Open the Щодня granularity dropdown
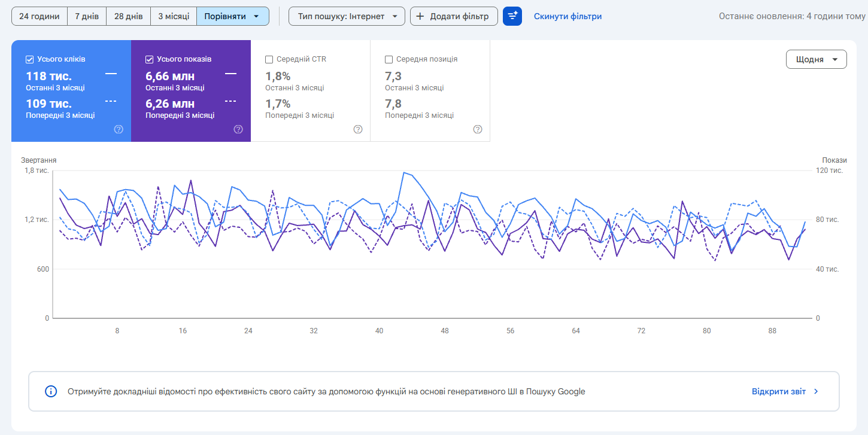 tap(816, 59)
